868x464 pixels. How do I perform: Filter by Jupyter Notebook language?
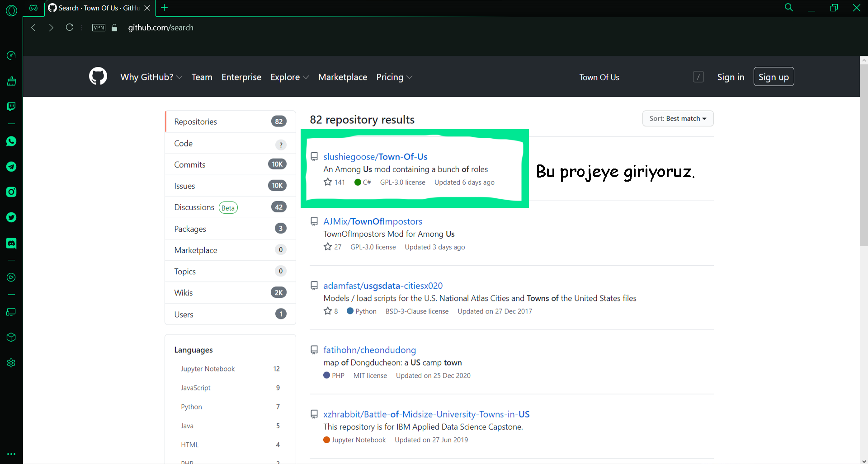[230, 369]
